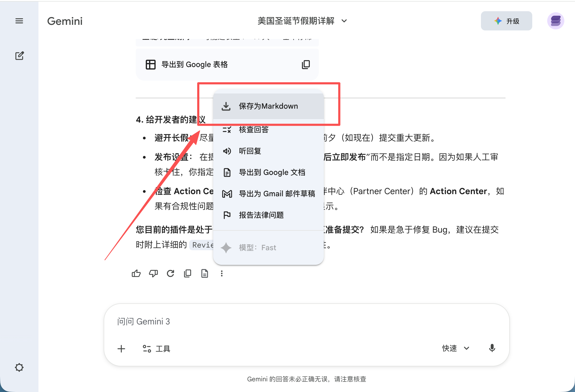Open the 快速 model mode dropdown
575x392 pixels.
(456, 348)
